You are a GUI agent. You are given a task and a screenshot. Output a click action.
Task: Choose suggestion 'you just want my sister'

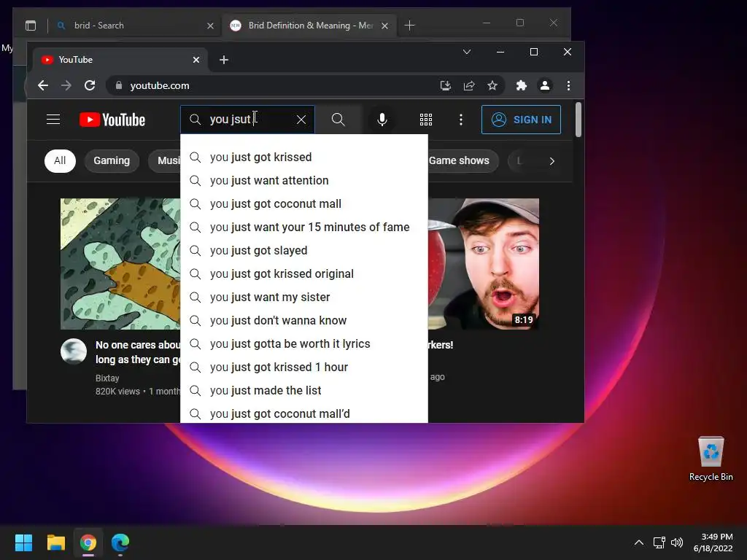tap(304, 297)
